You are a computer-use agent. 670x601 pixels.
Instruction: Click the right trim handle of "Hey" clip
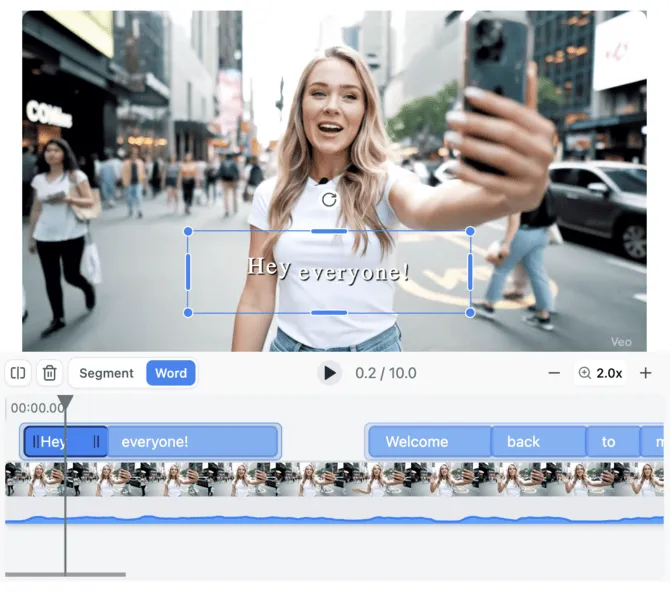tap(96, 442)
